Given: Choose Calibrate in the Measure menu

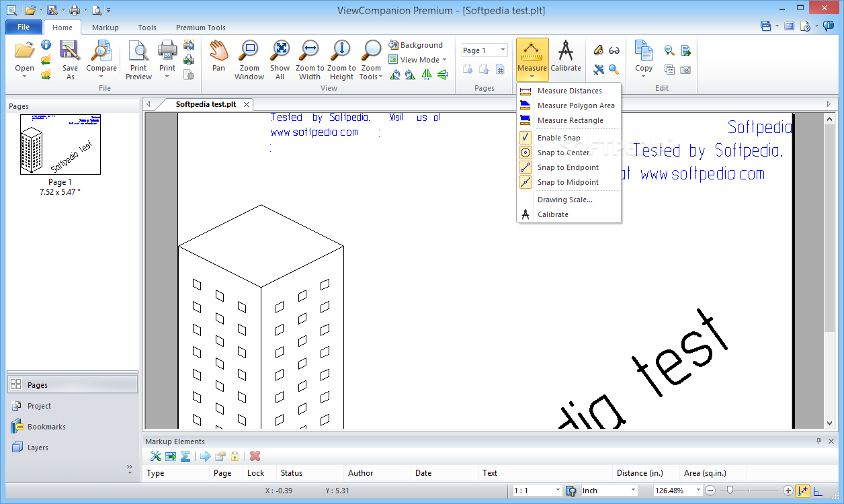Looking at the screenshot, I should pyautogui.click(x=568, y=214).
